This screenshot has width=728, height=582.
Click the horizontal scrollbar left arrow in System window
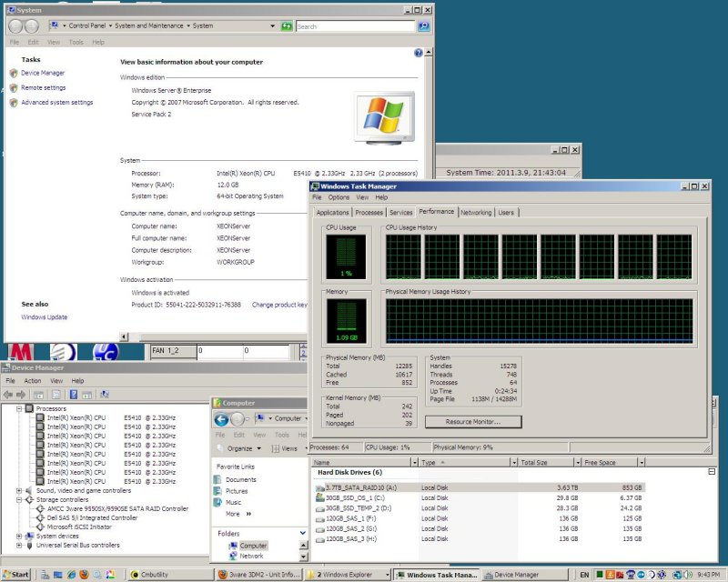(x=124, y=337)
